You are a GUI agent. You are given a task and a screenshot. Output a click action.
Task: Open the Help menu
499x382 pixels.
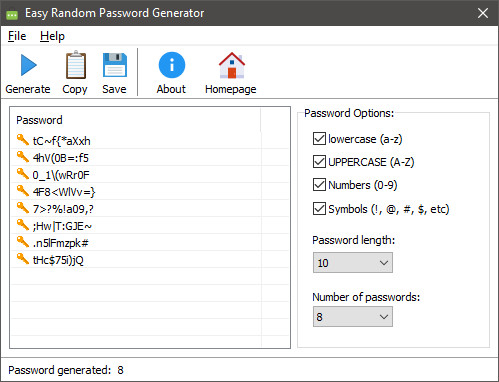[52, 36]
